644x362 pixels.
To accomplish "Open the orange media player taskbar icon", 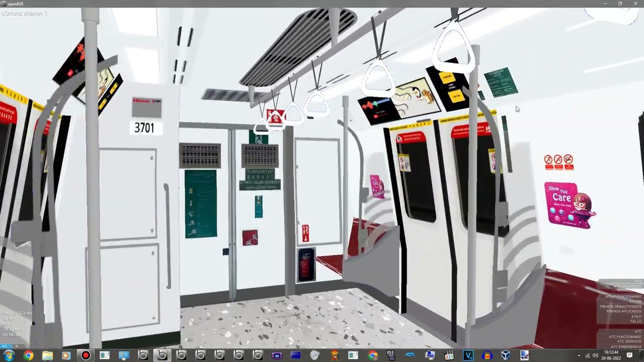I will tap(66, 355).
